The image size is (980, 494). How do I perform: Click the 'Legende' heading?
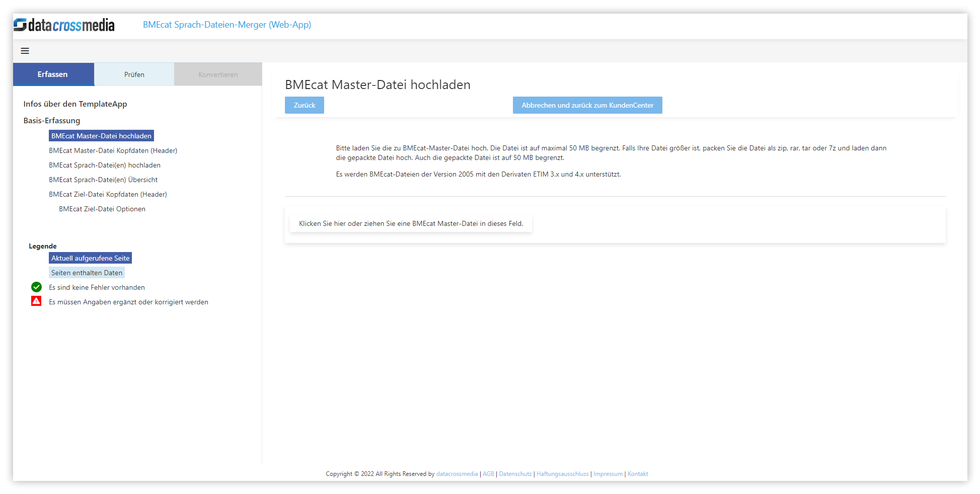(x=43, y=246)
